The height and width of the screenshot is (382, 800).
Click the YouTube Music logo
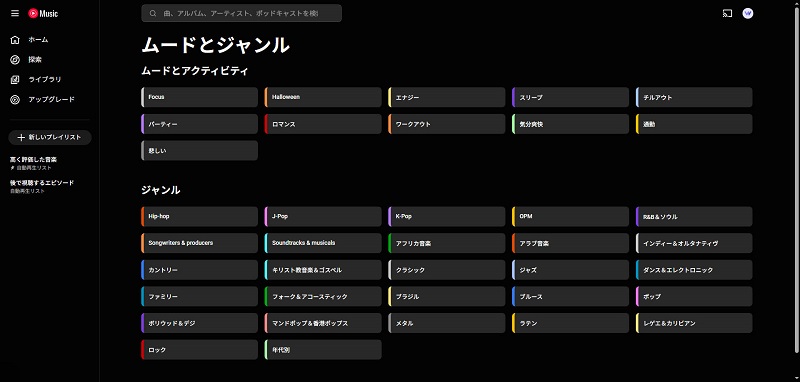[x=43, y=14]
